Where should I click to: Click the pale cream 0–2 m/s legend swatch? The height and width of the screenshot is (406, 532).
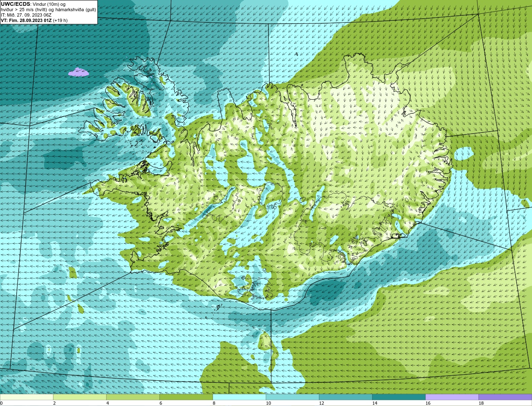pyautogui.click(x=27, y=397)
